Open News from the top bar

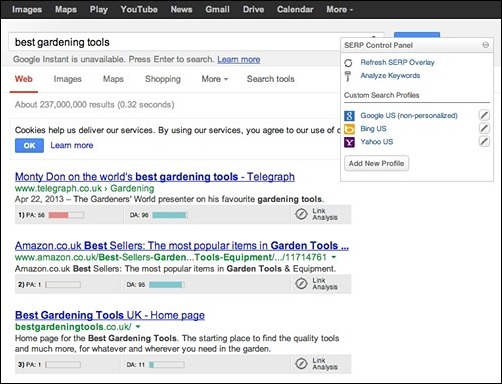pyautogui.click(x=181, y=9)
